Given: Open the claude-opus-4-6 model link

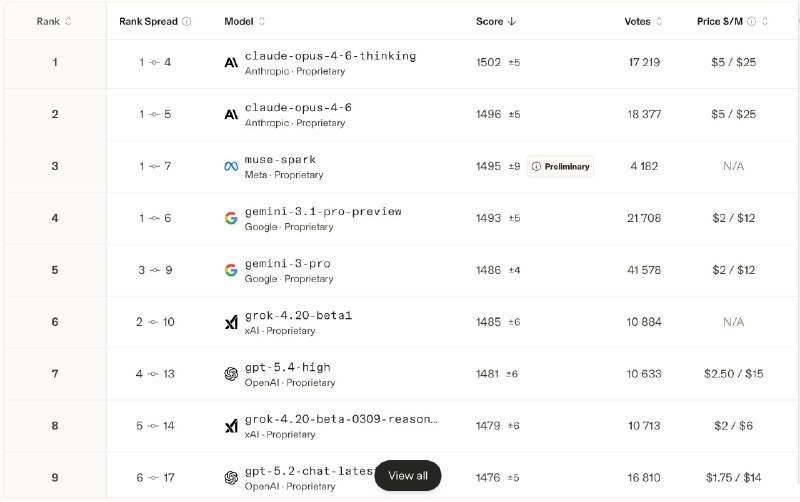Looking at the screenshot, I should click(298, 108).
